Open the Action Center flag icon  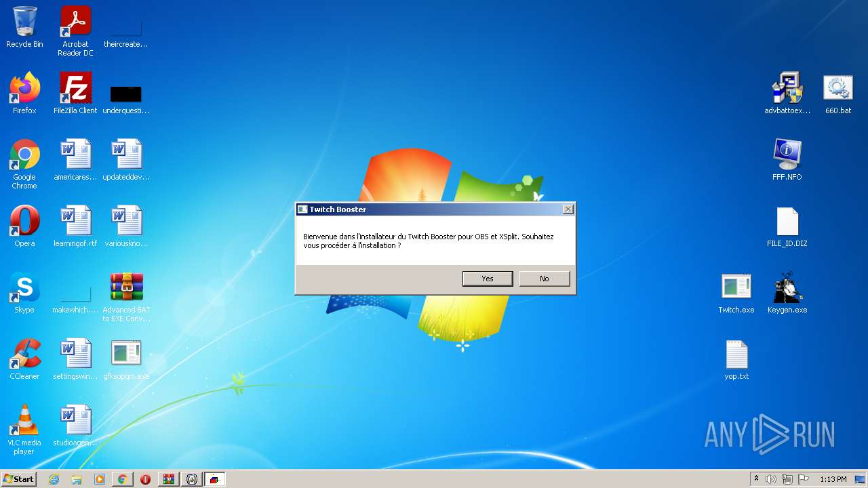point(804,479)
